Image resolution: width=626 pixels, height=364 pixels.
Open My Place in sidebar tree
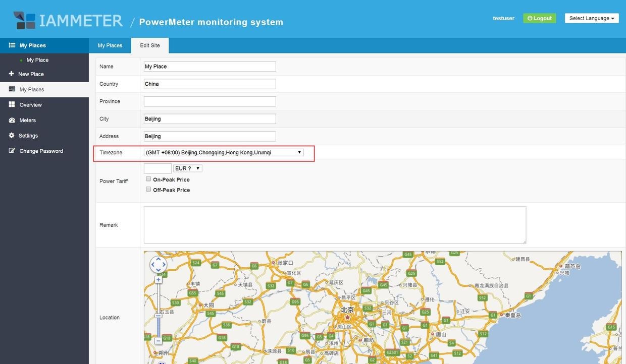37,60
